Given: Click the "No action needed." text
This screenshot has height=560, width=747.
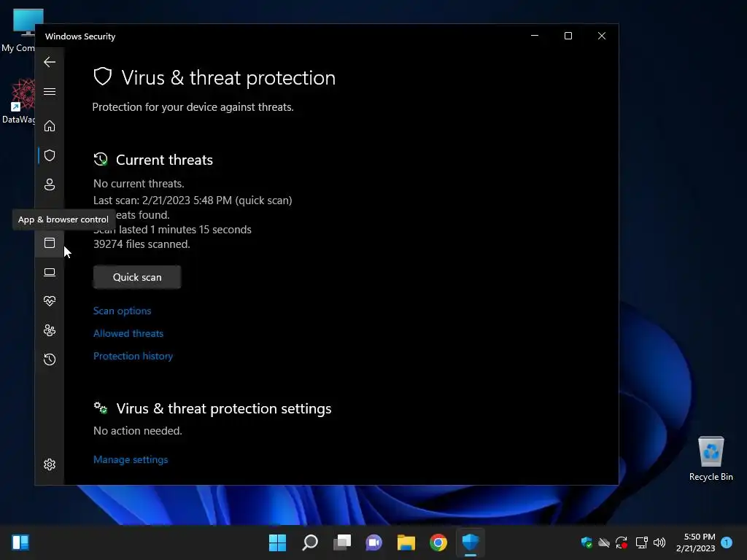Looking at the screenshot, I should pos(138,430).
